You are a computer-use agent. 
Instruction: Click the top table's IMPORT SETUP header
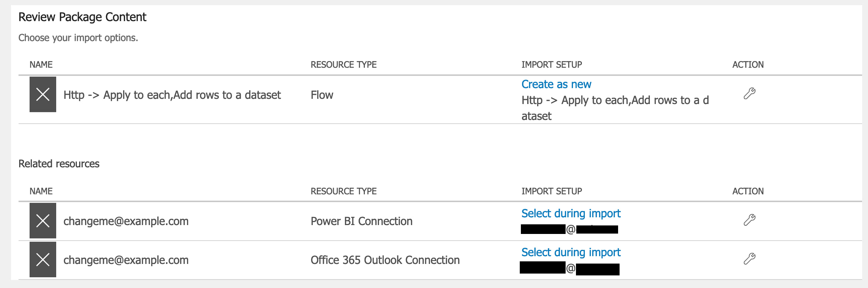click(552, 65)
